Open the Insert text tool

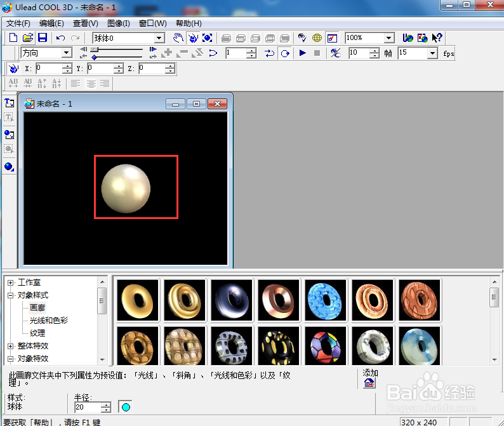10,103
